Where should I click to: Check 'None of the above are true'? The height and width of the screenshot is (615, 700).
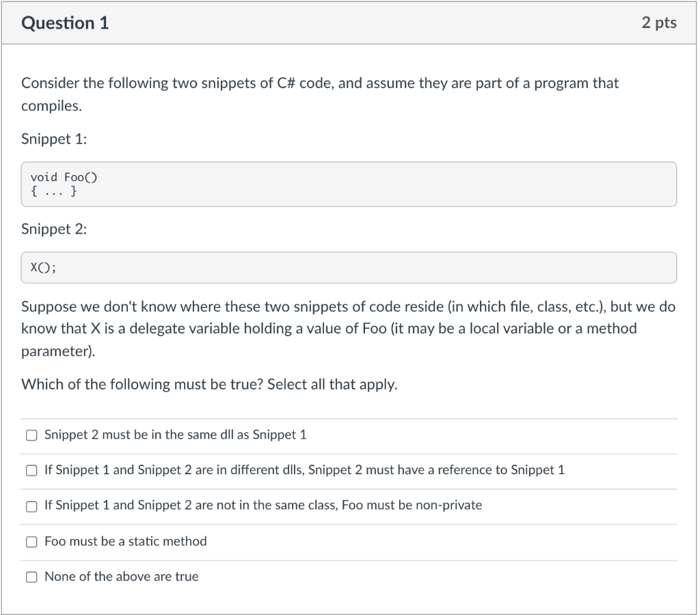pos(31,577)
